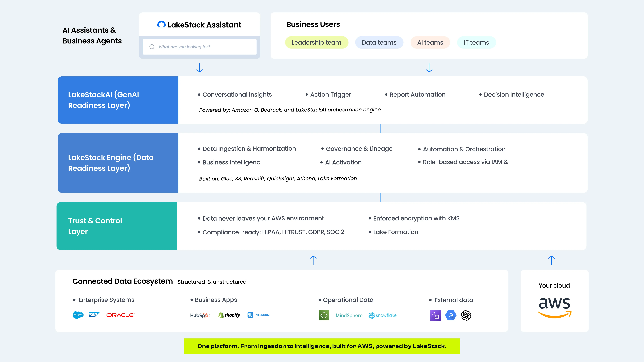Select the Leadership team pill
This screenshot has height=362, width=644.
tap(316, 42)
